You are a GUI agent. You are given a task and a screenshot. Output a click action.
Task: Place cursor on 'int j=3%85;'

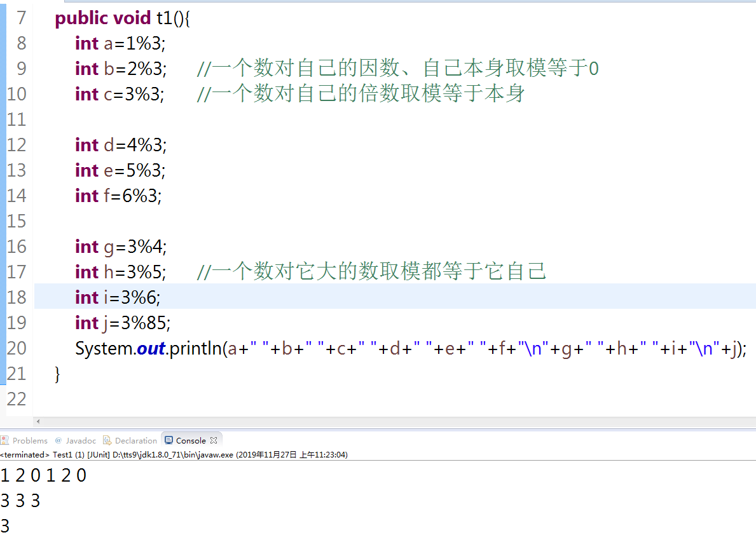(123, 323)
